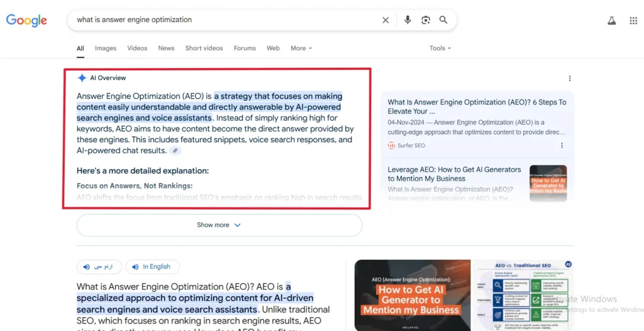
Task: Open Google Lens image search icon
Action: coord(426,20)
